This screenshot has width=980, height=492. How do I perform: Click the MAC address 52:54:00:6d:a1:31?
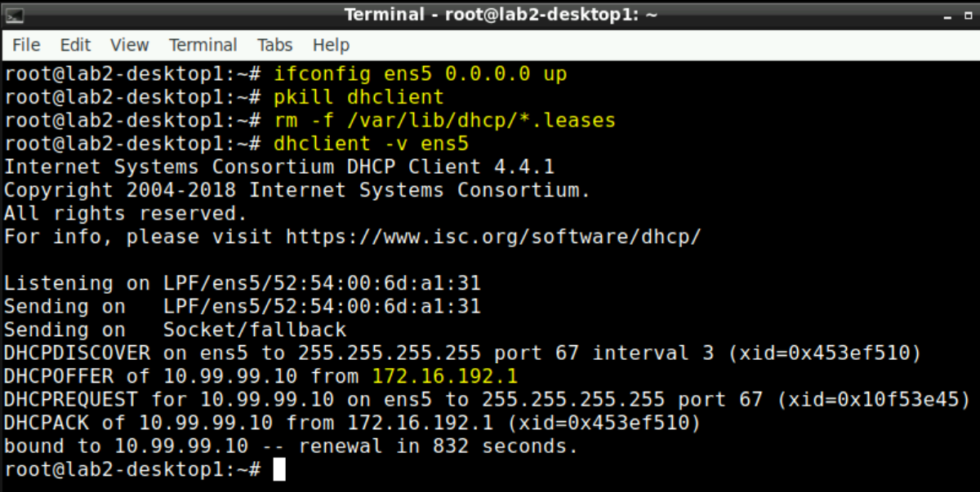[x=363, y=283]
